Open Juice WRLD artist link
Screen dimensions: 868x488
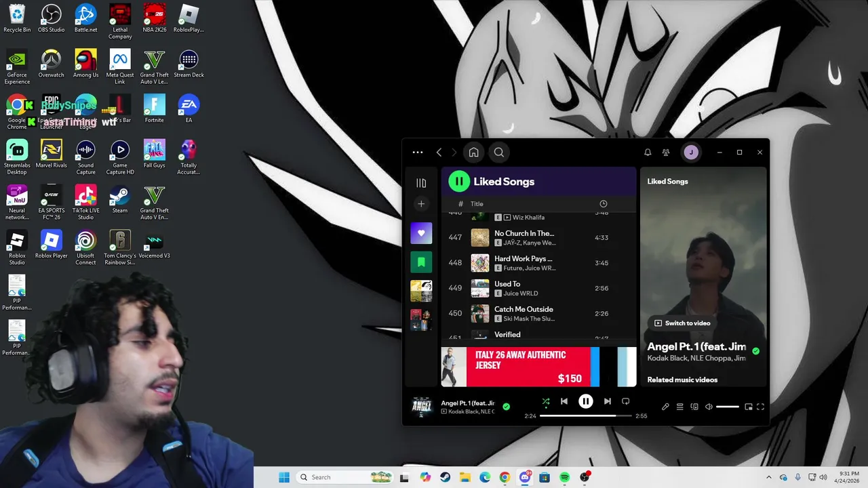520,293
